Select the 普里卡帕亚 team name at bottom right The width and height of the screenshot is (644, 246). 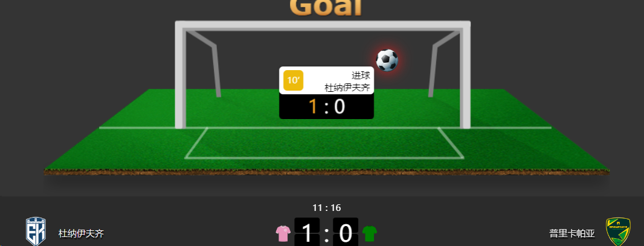click(572, 234)
